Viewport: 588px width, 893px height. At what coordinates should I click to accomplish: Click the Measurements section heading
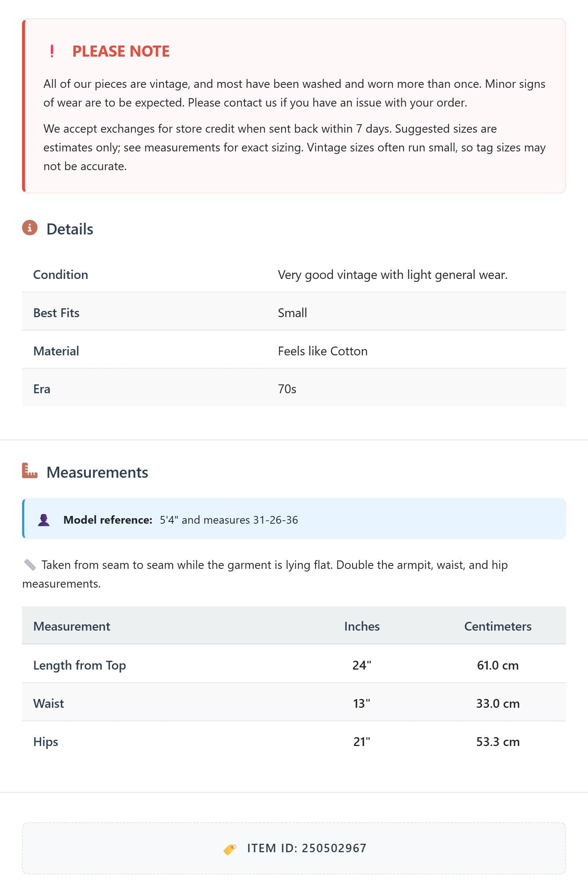(x=97, y=472)
